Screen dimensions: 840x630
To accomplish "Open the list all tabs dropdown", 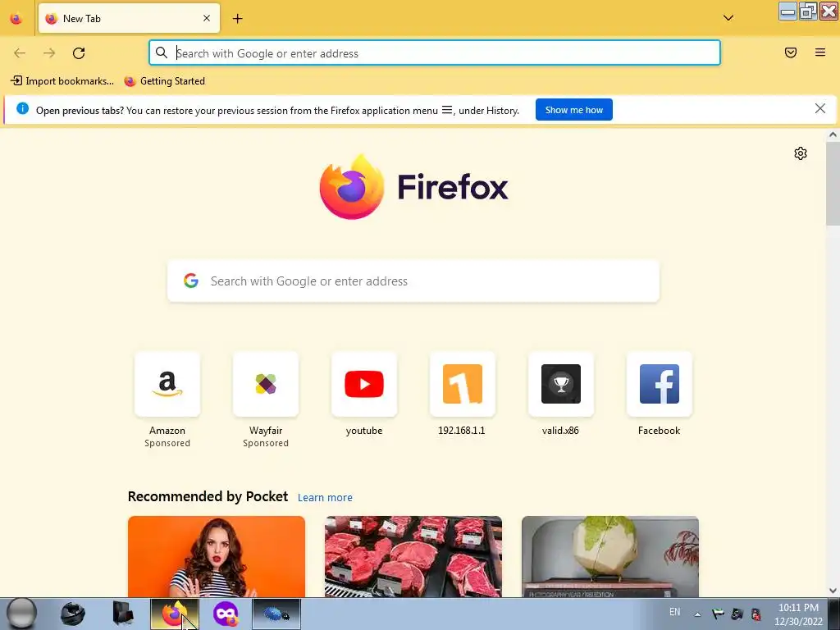I will (x=728, y=18).
